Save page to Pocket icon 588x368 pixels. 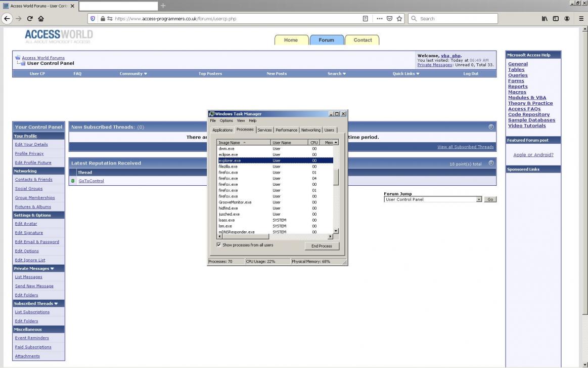point(390,18)
